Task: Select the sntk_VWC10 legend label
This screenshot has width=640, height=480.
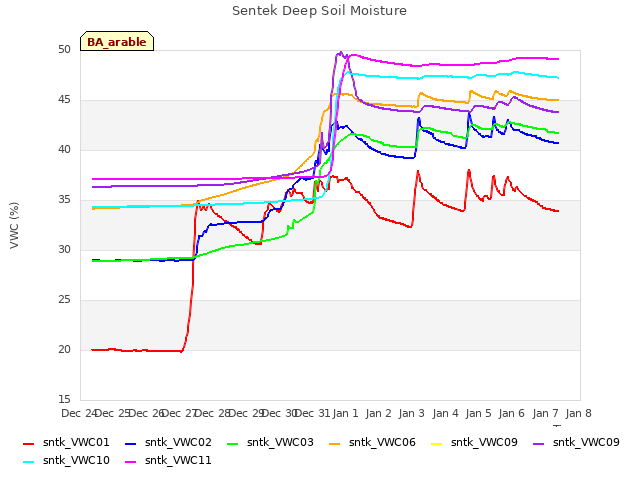Action: point(76,460)
